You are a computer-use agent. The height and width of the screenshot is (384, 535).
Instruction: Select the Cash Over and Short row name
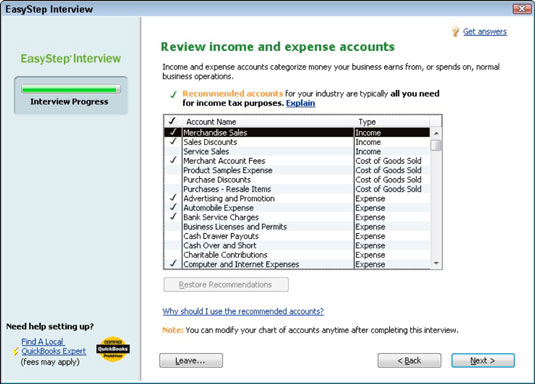click(220, 245)
